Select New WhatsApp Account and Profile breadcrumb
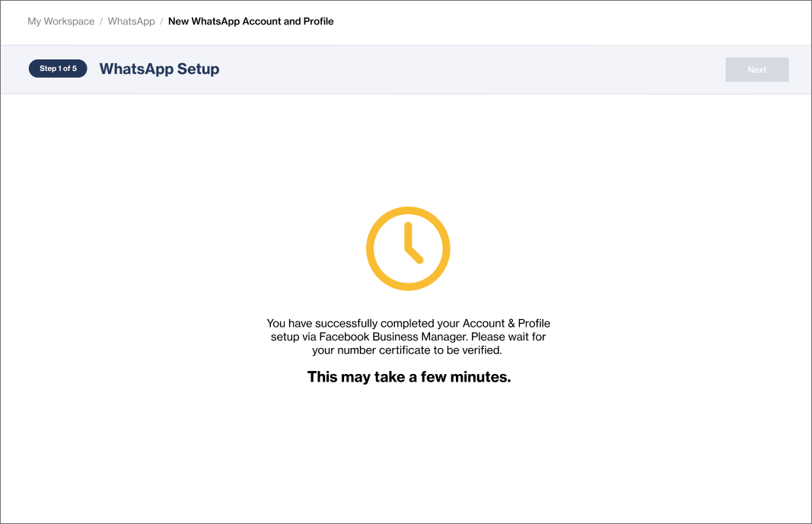 (x=250, y=21)
